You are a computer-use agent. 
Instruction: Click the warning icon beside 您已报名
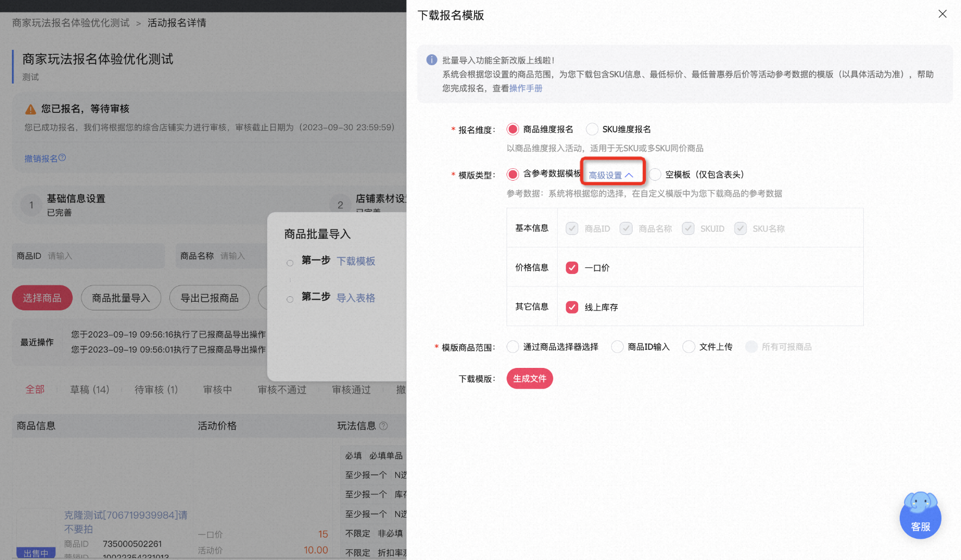point(31,109)
